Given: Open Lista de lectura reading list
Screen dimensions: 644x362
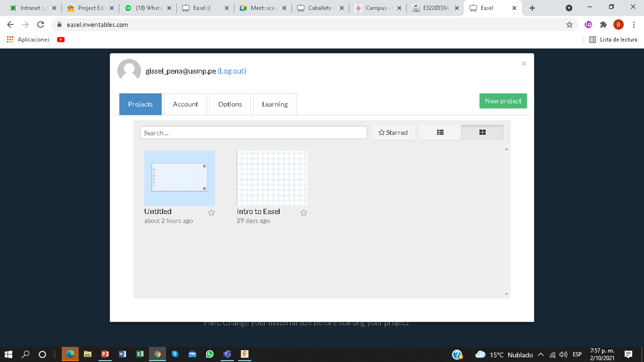Looking at the screenshot, I should pyautogui.click(x=613, y=39).
